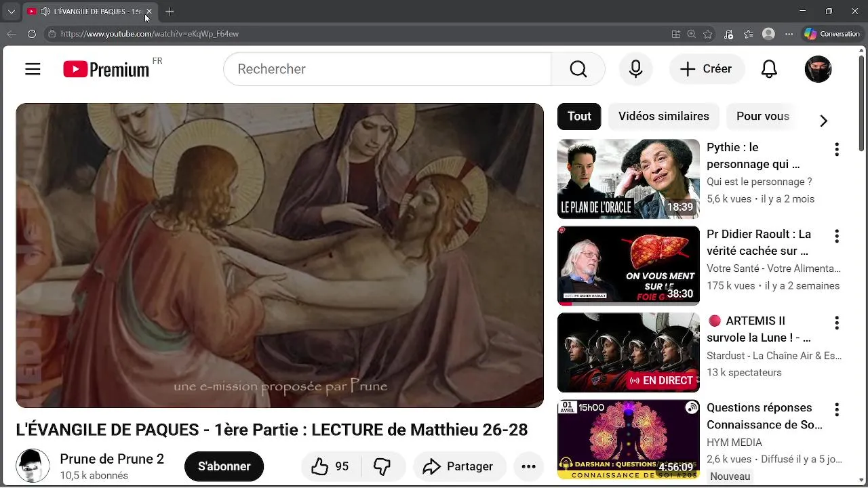Open Prune de Prune 2 channel name
Image resolution: width=868 pixels, height=488 pixels.
point(112,459)
